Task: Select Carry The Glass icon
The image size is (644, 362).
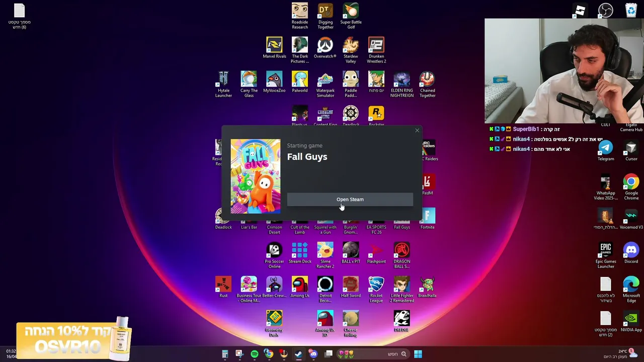Action: [249, 84]
